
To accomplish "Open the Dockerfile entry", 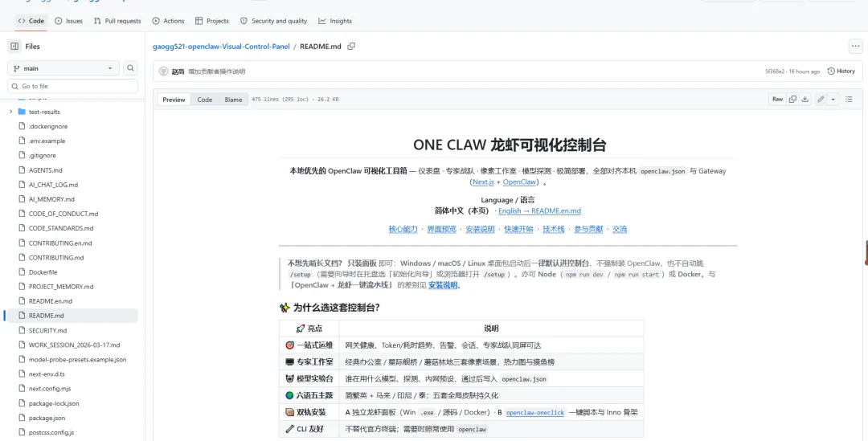I will click(43, 272).
